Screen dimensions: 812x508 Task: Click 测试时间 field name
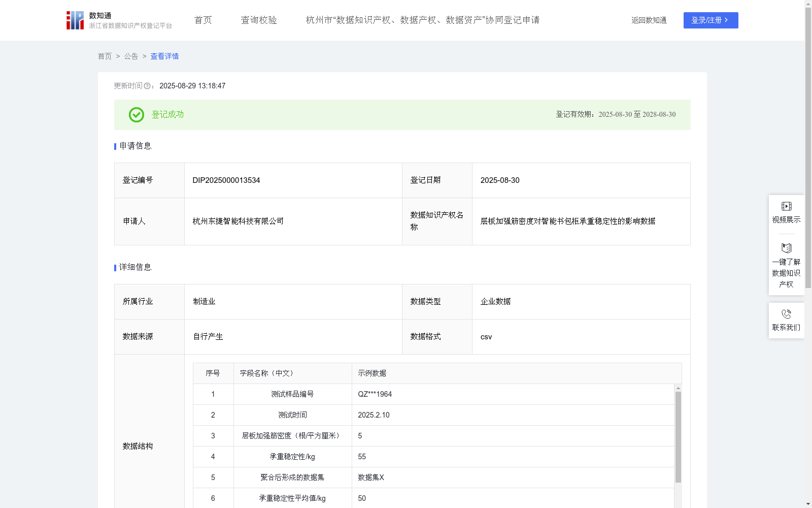tap(292, 415)
